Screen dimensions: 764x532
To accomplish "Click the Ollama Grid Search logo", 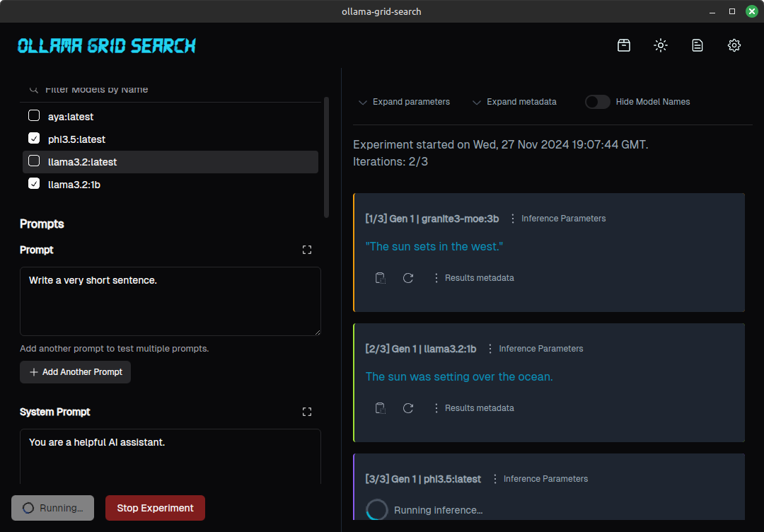I will tap(107, 46).
